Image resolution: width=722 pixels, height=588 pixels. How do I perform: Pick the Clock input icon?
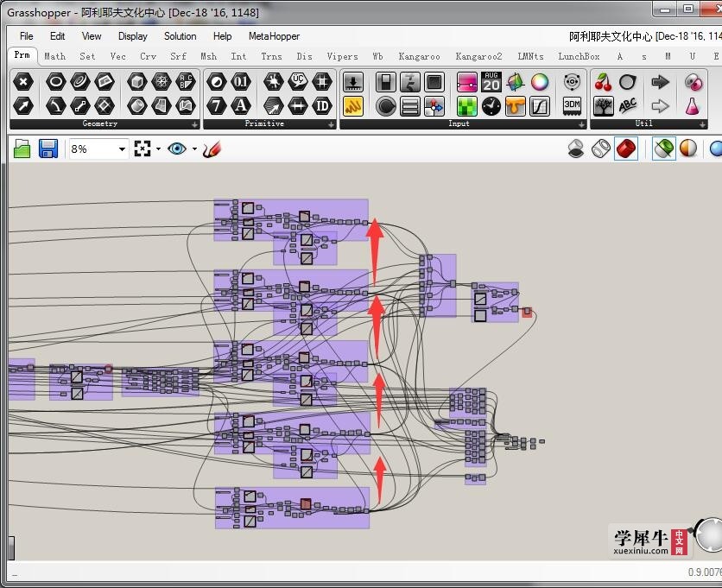pos(491,106)
